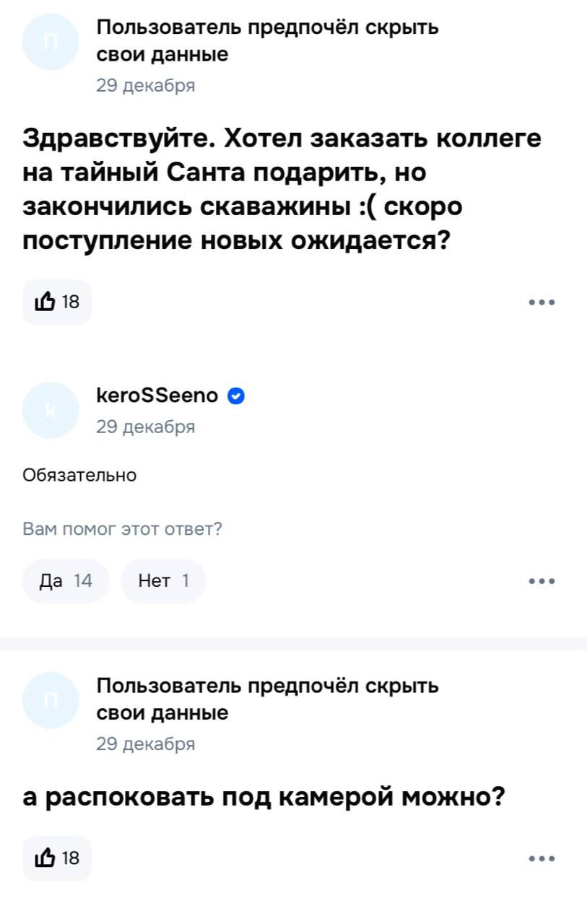Vote 'Нет' that the answer didn't help
This screenshot has width=587, height=924.
click(x=163, y=580)
